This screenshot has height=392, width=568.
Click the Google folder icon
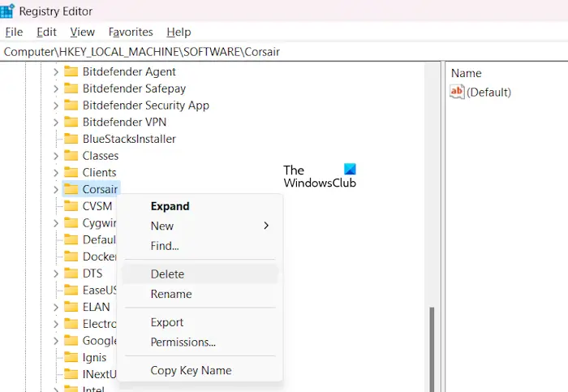pyautogui.click(x=71, y=340)
